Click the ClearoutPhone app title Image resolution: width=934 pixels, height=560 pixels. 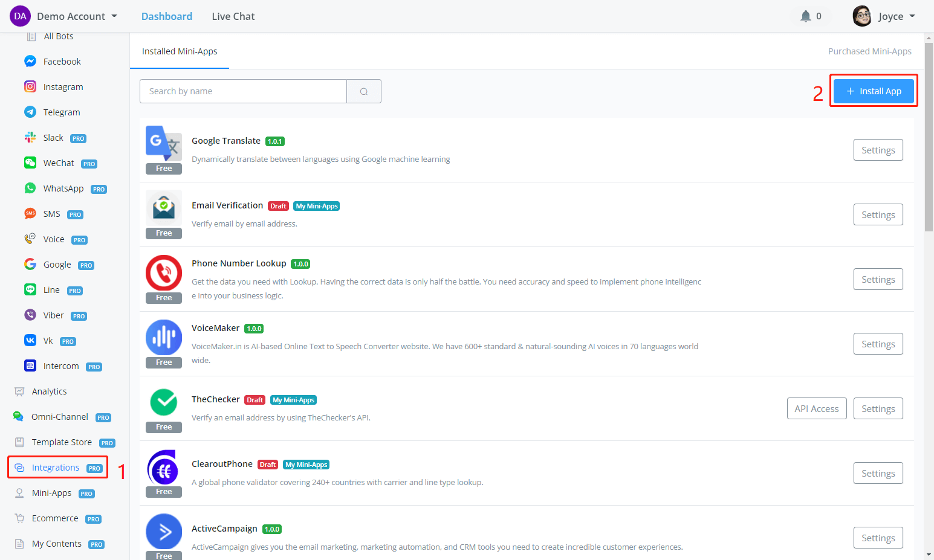[222, 464]
